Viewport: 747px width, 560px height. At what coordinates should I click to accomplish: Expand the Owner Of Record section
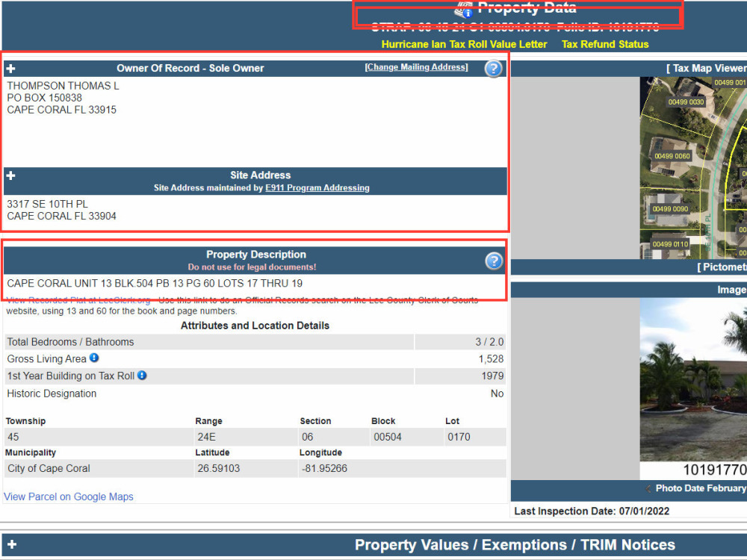tap(10, 69)
